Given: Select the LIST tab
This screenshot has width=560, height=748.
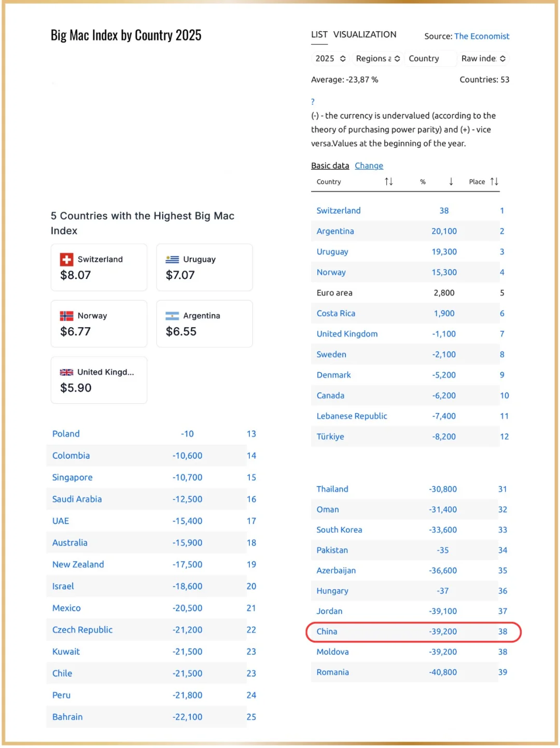Looking at the screenshot, I should pos(319,35).
